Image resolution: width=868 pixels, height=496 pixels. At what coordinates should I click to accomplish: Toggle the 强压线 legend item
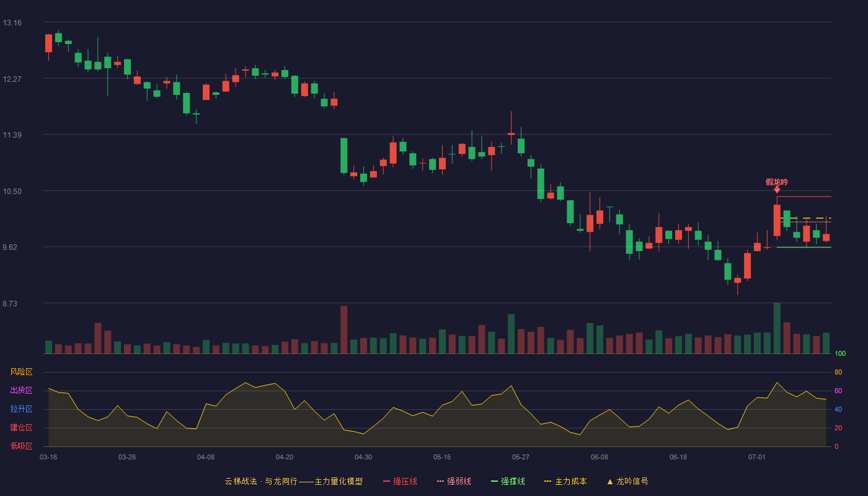[400, 481]
